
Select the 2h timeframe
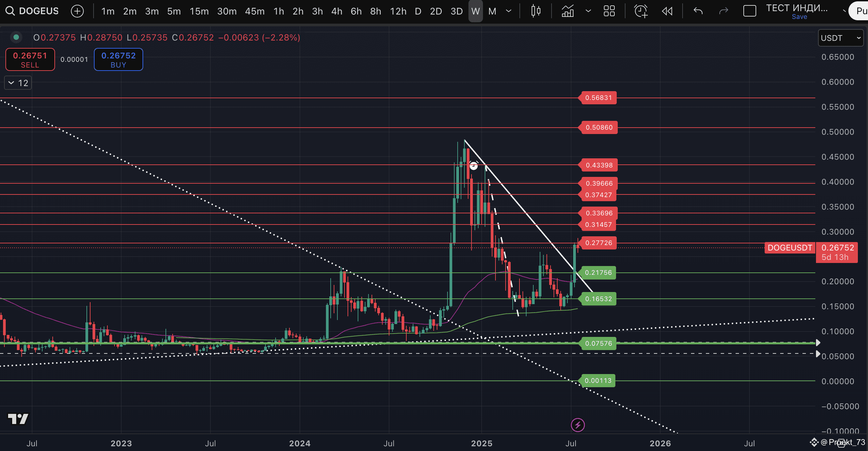pos(298,11)
